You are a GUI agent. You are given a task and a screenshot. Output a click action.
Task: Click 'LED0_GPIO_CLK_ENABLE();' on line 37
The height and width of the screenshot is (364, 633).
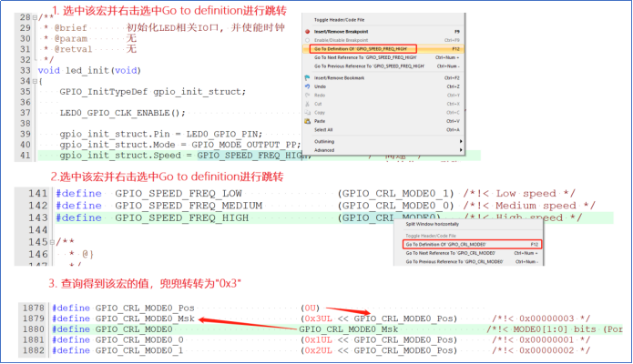(x=123, y=113)
